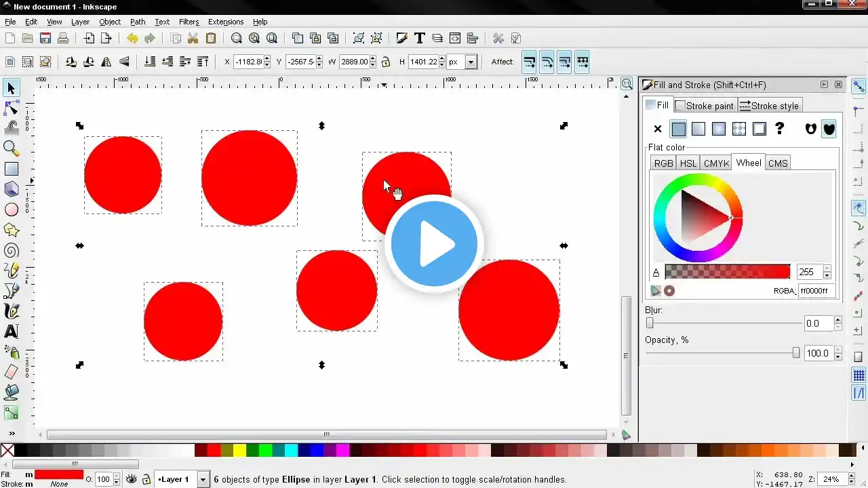Increase the W width spinner
868x488 pixels.
(x=372, y=58)
